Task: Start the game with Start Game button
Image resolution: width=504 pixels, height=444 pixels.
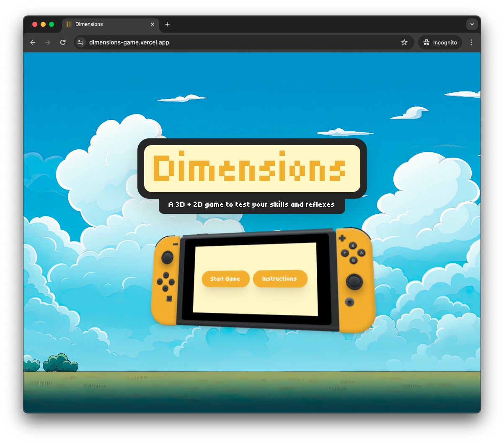Action: (x=225, y=279)
